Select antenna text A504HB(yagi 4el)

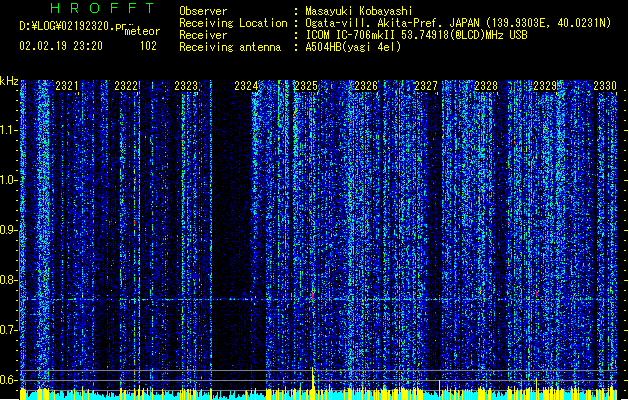(x=353, y=47)
